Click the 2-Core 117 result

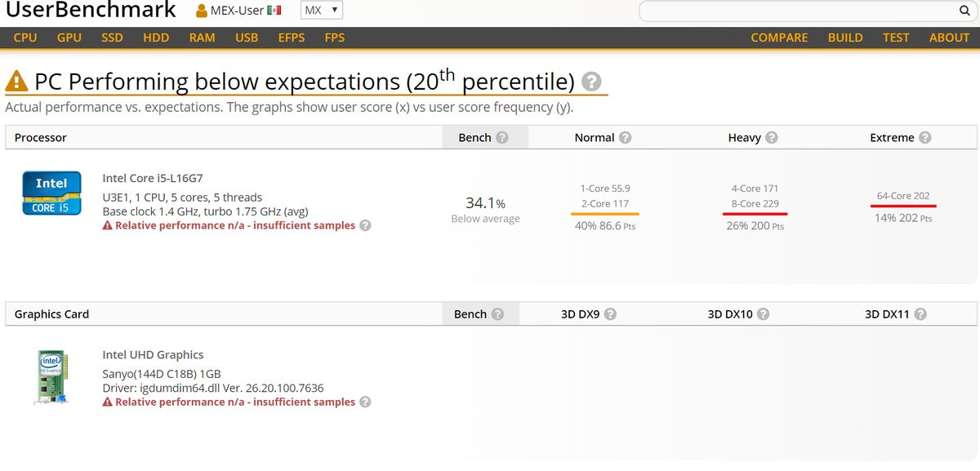(605, 203)
